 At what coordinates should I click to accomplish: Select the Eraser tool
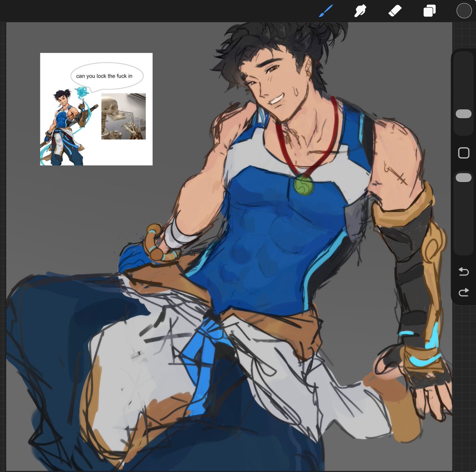pos(395,11)
